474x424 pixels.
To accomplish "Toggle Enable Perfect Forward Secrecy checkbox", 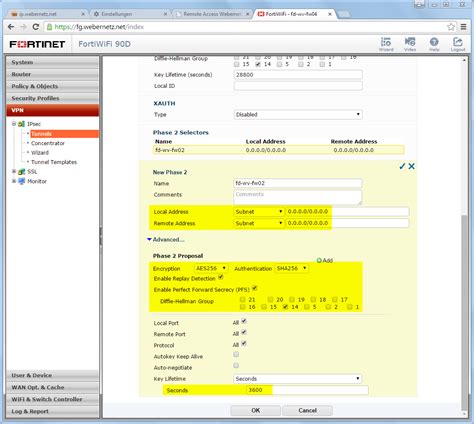I will click(x=255, y=288).
